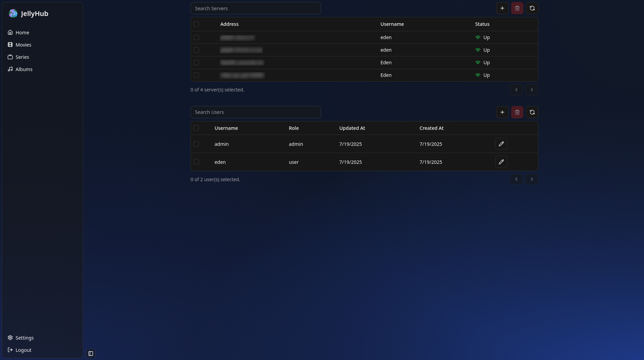This screenshot has height=360, width=644.
Task: Edit the eden user
Action: 501,162
